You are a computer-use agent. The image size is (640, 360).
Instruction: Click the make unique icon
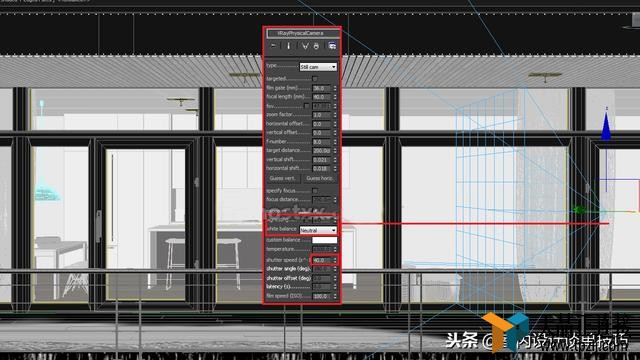click(x=304, y=46)
